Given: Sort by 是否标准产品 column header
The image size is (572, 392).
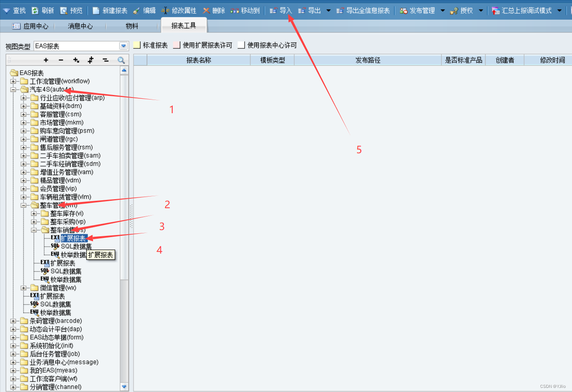Looking at the screenshot, I should 463,60.
